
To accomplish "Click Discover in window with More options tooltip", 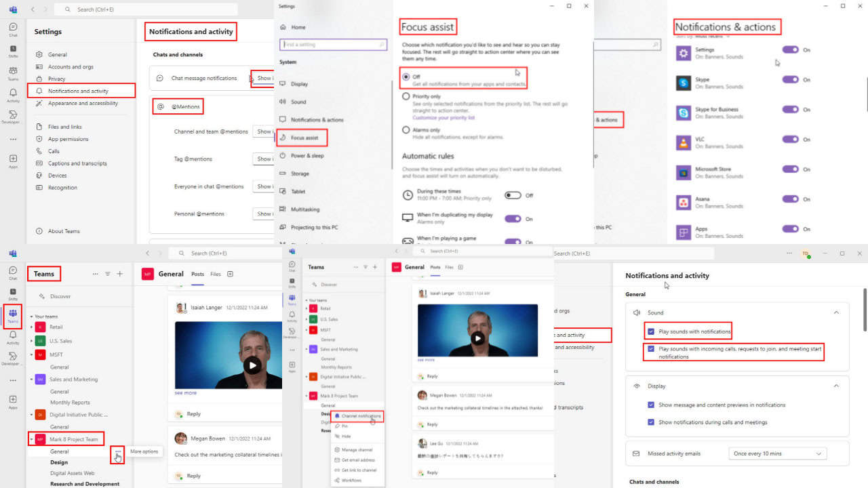I will tap(60, 296).
